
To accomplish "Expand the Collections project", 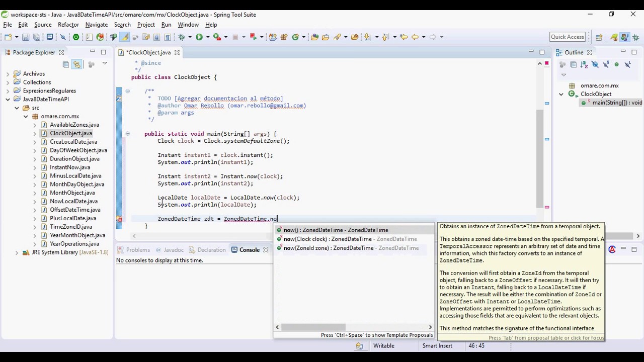I will tap(8, 82).
